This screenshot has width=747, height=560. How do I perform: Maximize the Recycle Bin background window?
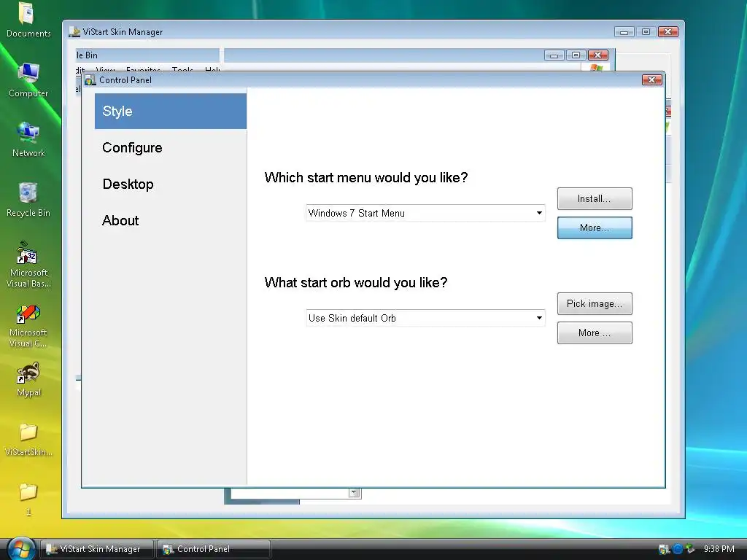(x=576, y=55)
